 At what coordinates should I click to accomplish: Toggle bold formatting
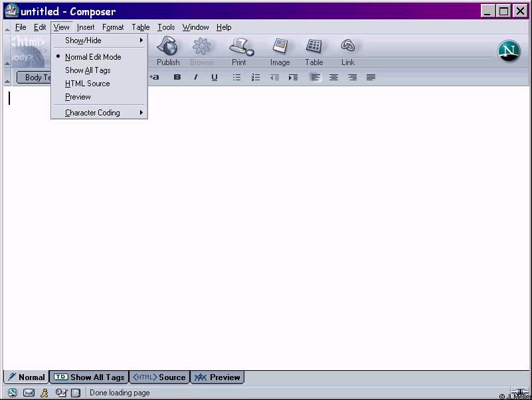(177, 78)
